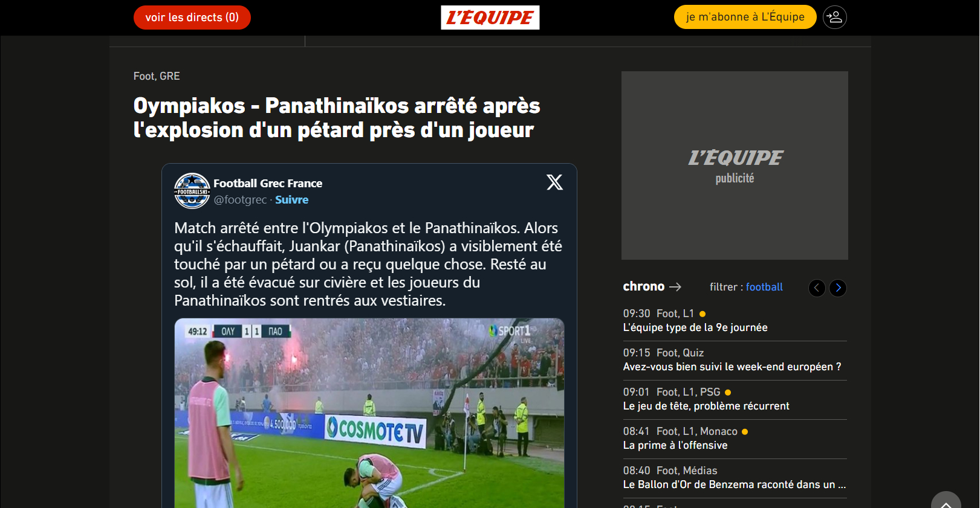Open the user account profile icon
The image size is (980, 508).
point(835,17)
